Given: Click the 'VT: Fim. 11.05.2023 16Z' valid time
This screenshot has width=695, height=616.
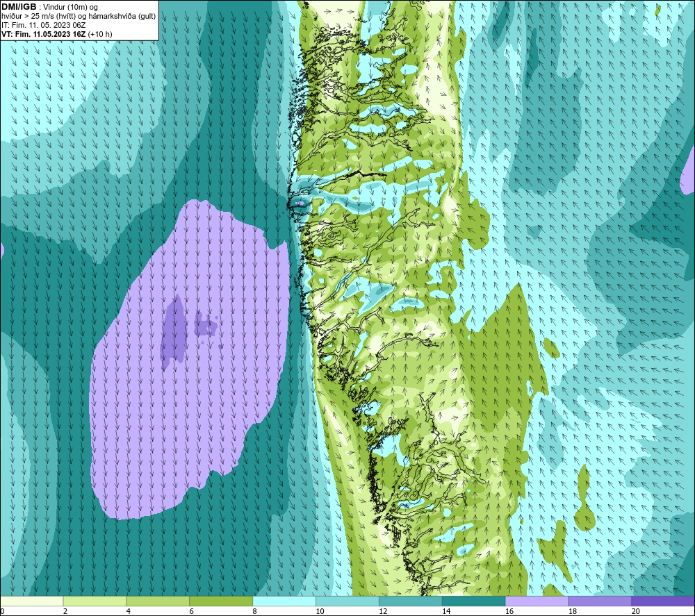Looking at the screenshot, I should 44,34.
